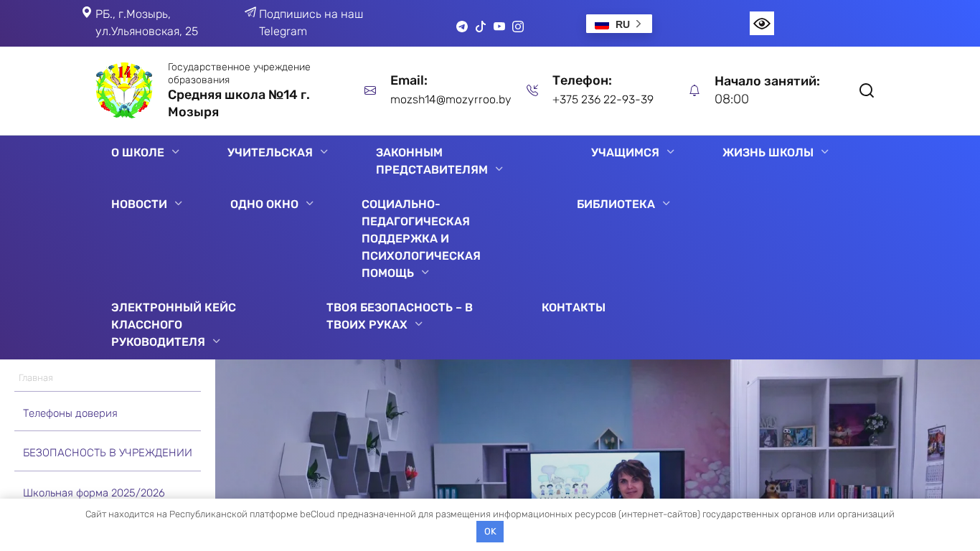Expand the ЗАКОННЫМ ПРЕДСТАВИТЕЛЯМ chevron

[499, 169]
